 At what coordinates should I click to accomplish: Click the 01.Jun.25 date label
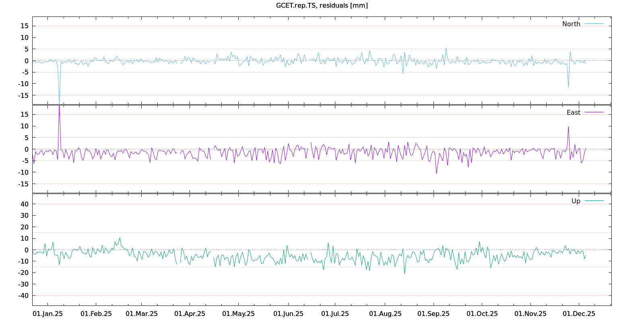(x=288, y=314)
